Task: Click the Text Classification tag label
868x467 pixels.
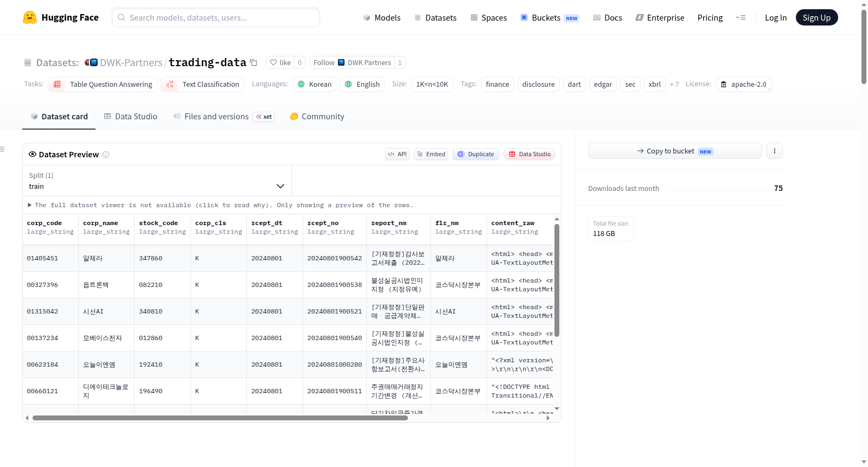Action: pyautogui.click(x=211, y=84)
